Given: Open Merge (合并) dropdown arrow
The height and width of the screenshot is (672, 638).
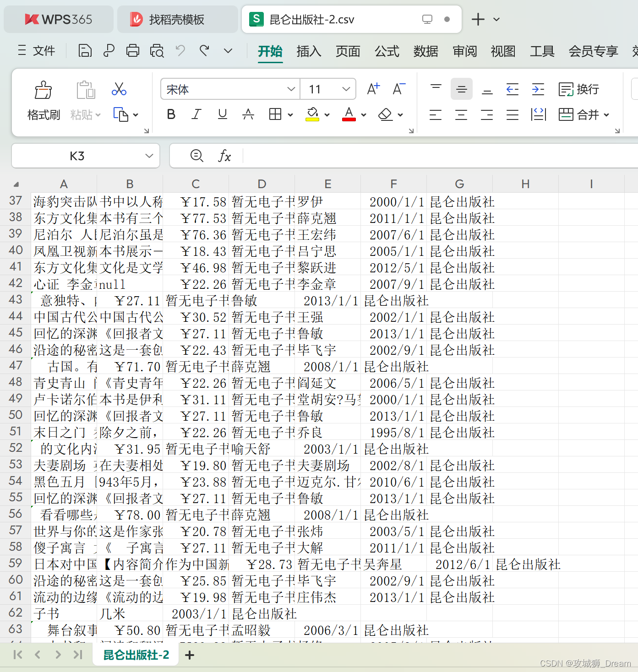Looking at the screenshot, I should coord(606,115).
